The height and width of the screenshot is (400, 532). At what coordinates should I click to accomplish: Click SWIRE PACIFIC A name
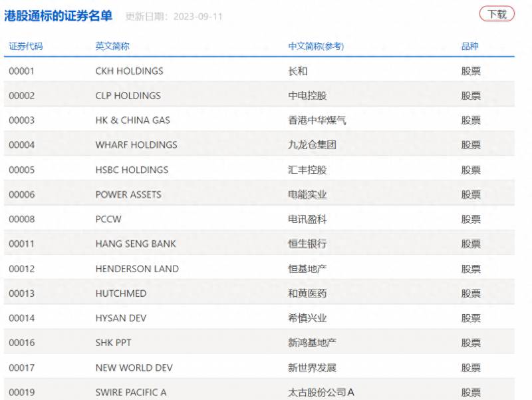point(131,393)
